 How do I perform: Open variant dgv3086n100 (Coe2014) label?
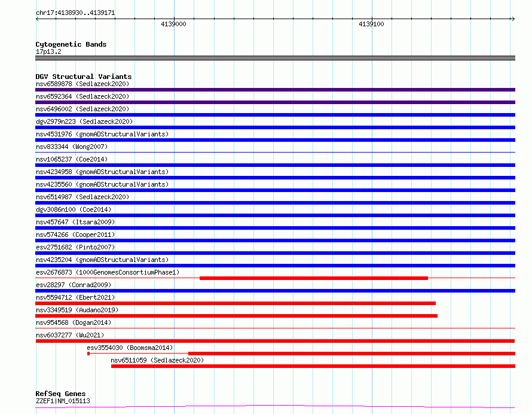[x=74, y=209]
